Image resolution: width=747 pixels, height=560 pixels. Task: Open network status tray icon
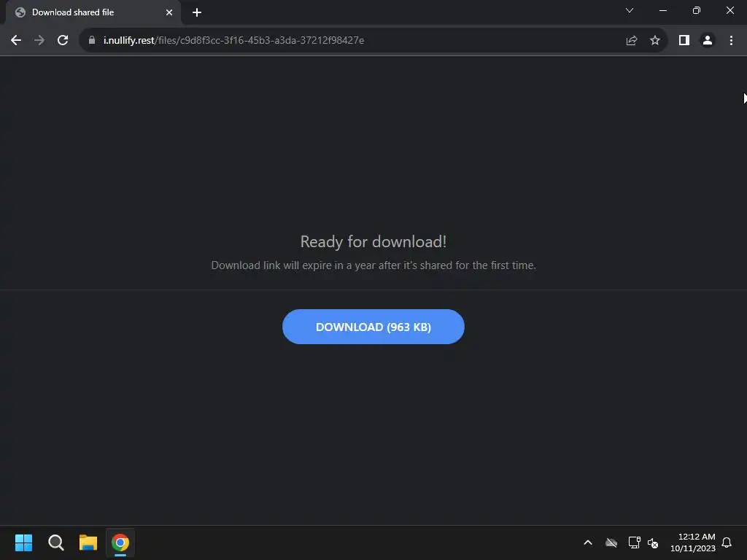pyautogui.click(x=634, y=542)
